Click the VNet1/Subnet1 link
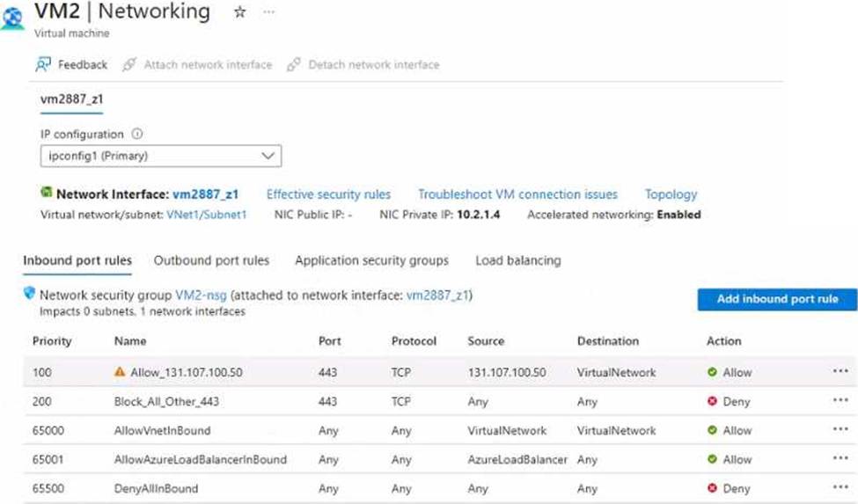 click(206, 215)
